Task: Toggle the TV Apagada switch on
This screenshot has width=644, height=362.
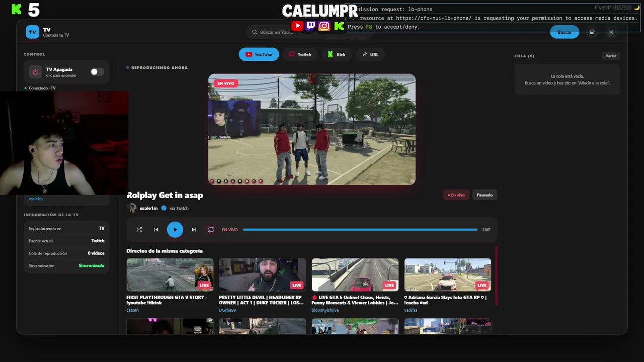Action: [97, 72]
